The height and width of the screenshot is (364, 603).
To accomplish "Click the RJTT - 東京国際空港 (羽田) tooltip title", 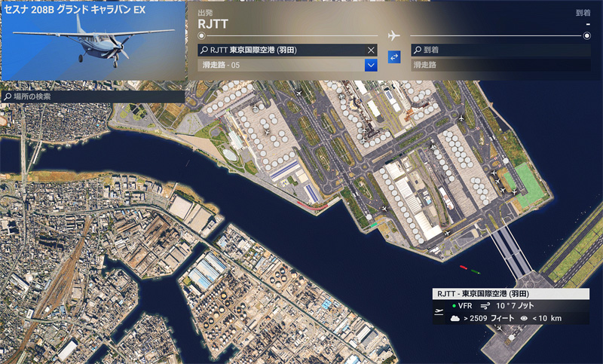I will (x=511, y=294).
